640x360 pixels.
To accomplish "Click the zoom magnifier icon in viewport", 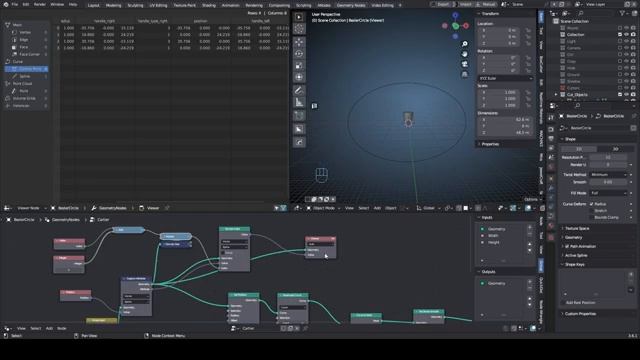I will (x=464, y=44).
